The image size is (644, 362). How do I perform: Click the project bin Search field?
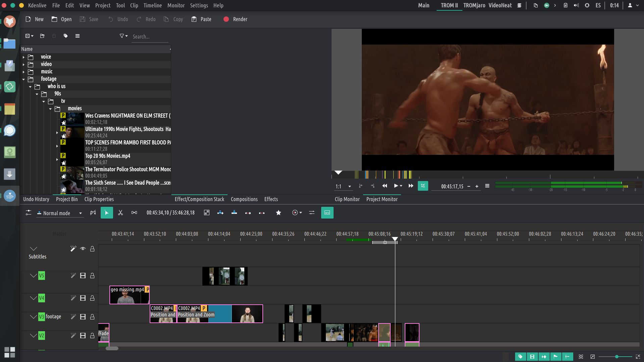point(150,37)
